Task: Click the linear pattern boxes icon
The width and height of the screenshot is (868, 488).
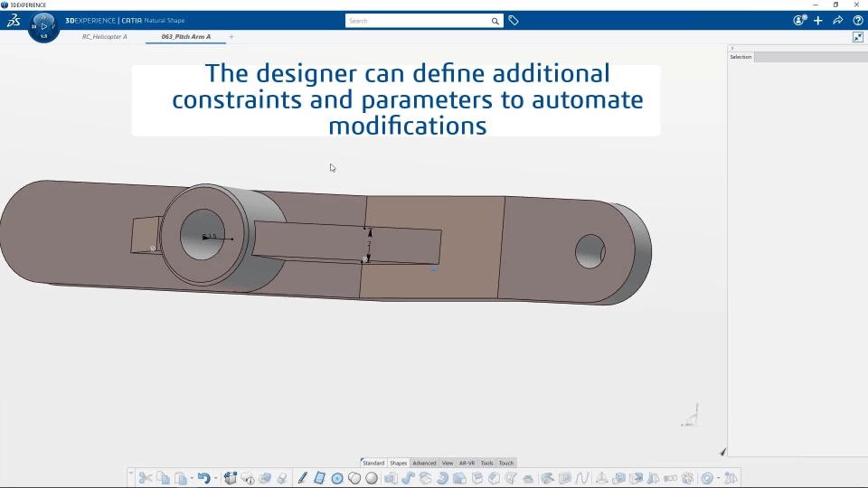Action: click(x=670, y=478)
